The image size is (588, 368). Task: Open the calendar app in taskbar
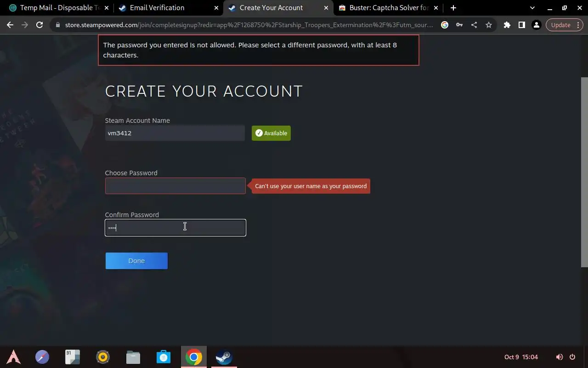[73, 357]
